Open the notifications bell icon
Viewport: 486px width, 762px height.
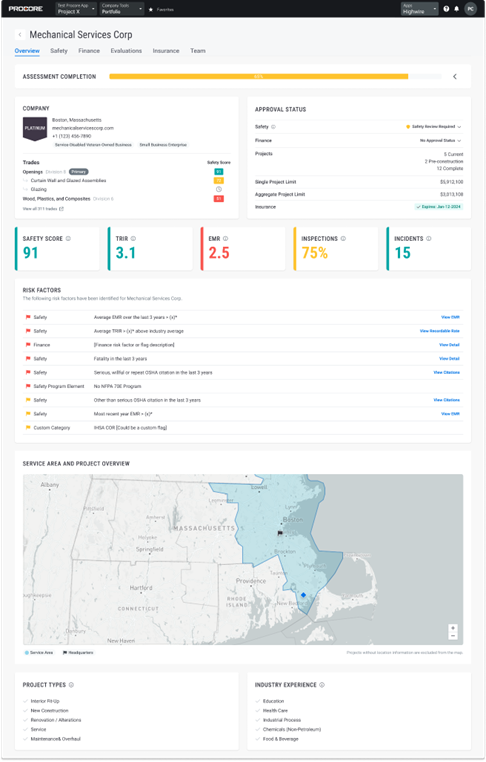[x=456, y=9]
